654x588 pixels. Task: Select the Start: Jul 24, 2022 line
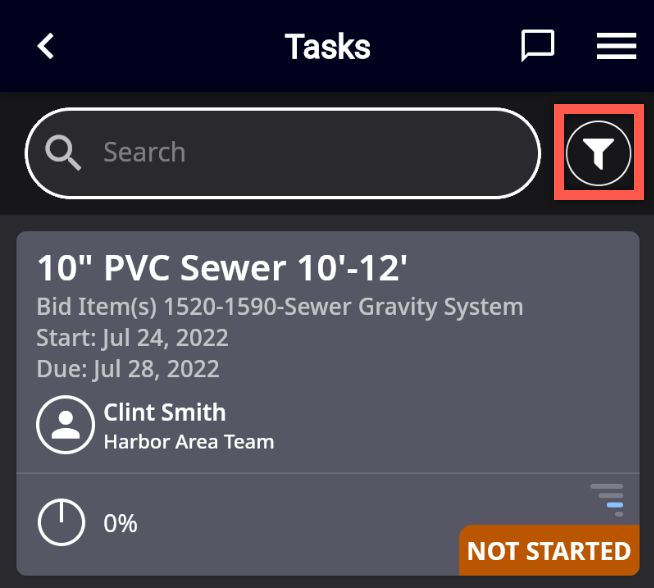click(132, 338)
